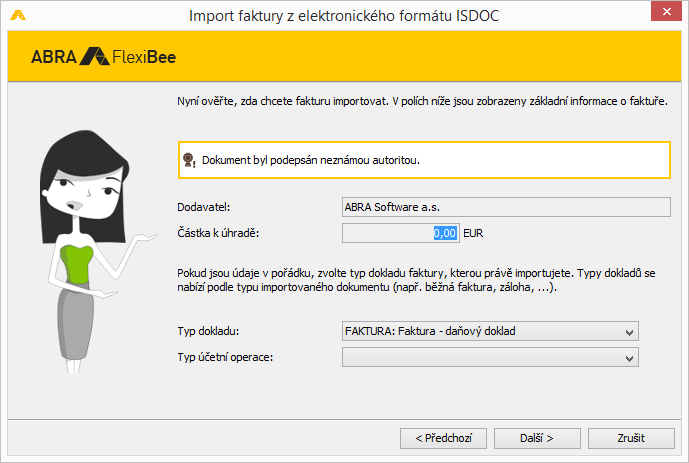
Task: Open the Typ účetní operace dropdown arrow
Action: 629,358
